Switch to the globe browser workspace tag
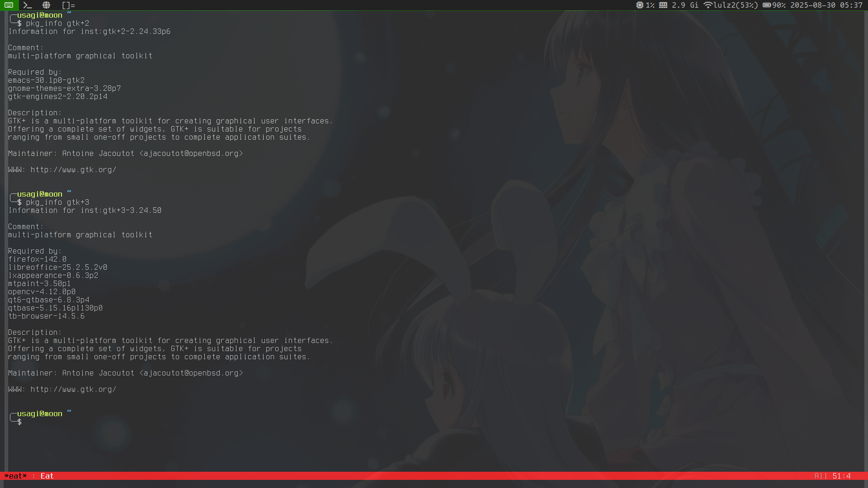The height and width of the screenshot is (488, 868). tap(46, 5)
